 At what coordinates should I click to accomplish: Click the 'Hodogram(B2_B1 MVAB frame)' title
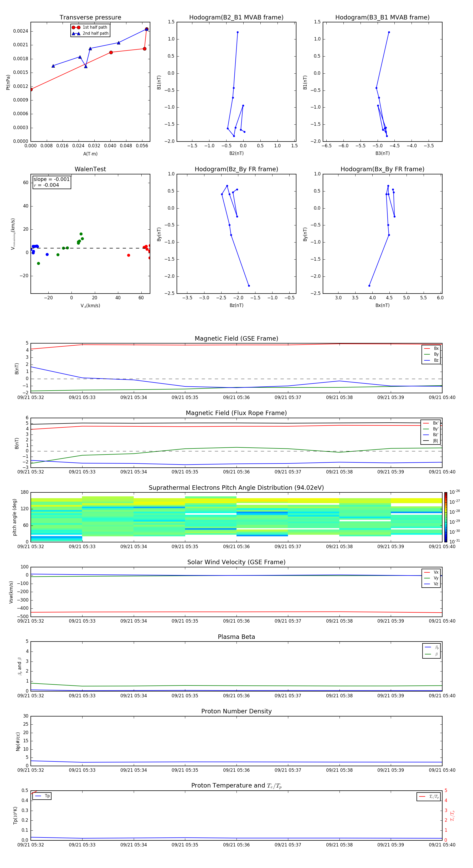236,18
